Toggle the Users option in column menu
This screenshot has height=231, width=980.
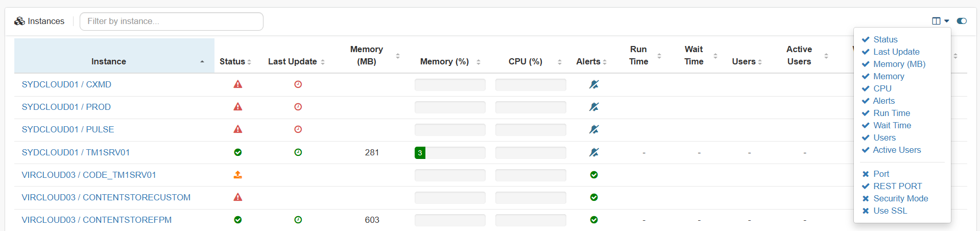tap(879, 137)
